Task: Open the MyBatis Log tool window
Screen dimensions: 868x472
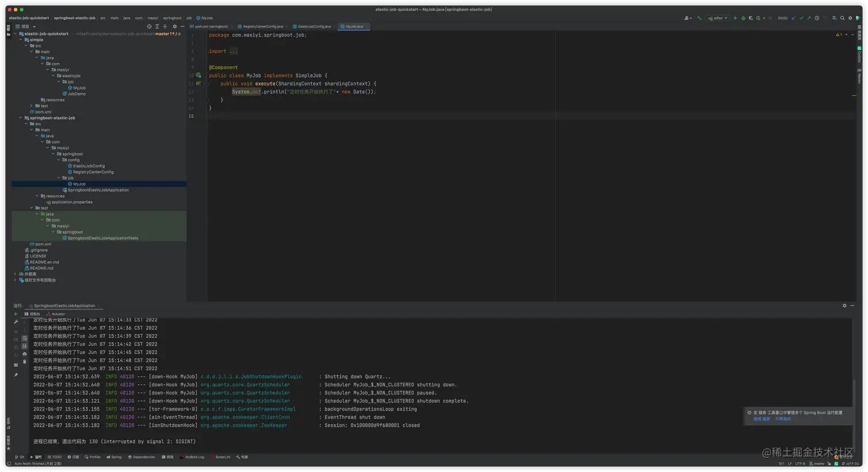Action: click(x=192, y=457)
